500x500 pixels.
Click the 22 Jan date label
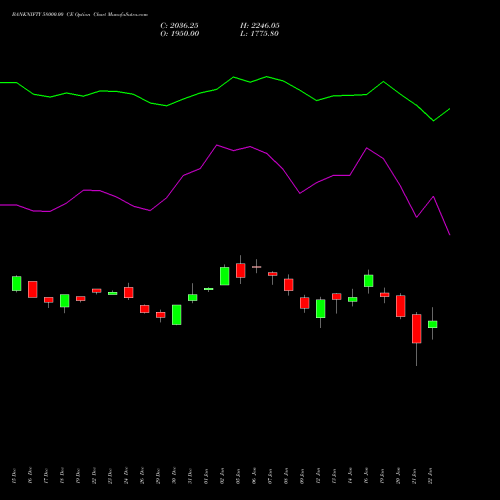[430, 476]
